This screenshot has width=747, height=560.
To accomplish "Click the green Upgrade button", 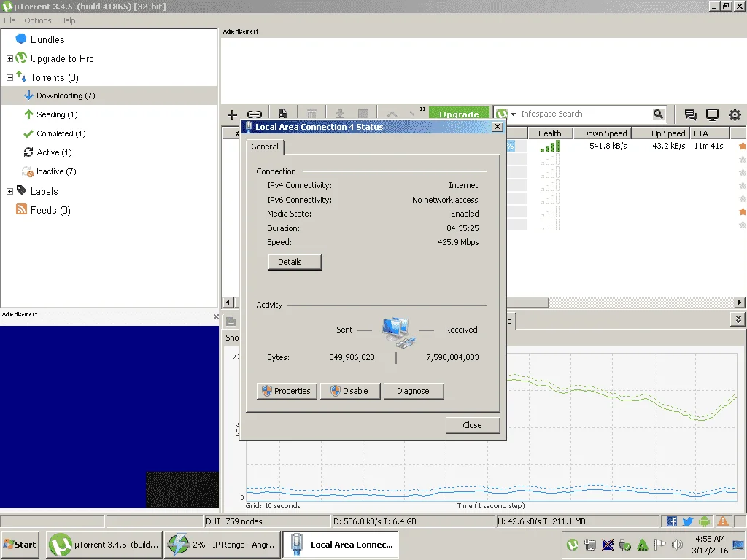I will [460, 113].
